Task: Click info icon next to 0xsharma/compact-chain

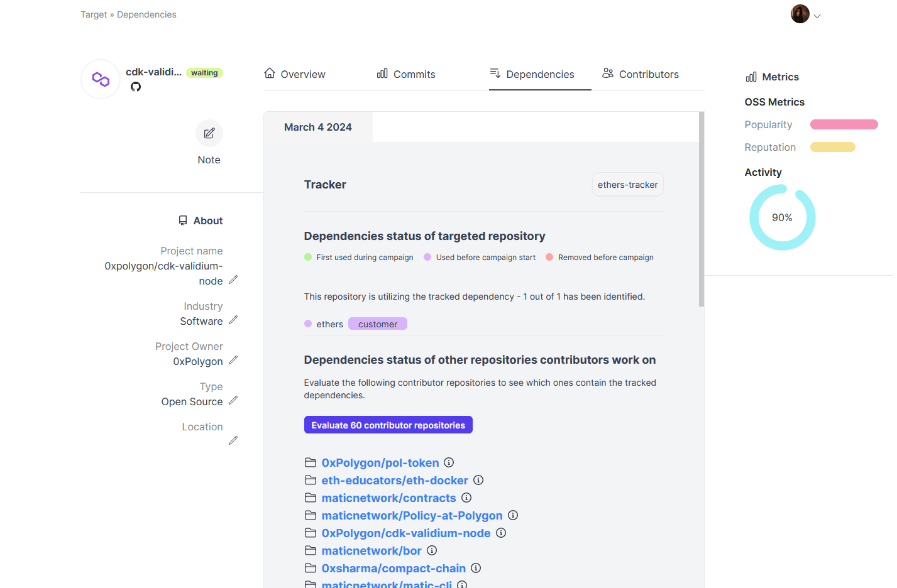Action: tap(476, 568)
